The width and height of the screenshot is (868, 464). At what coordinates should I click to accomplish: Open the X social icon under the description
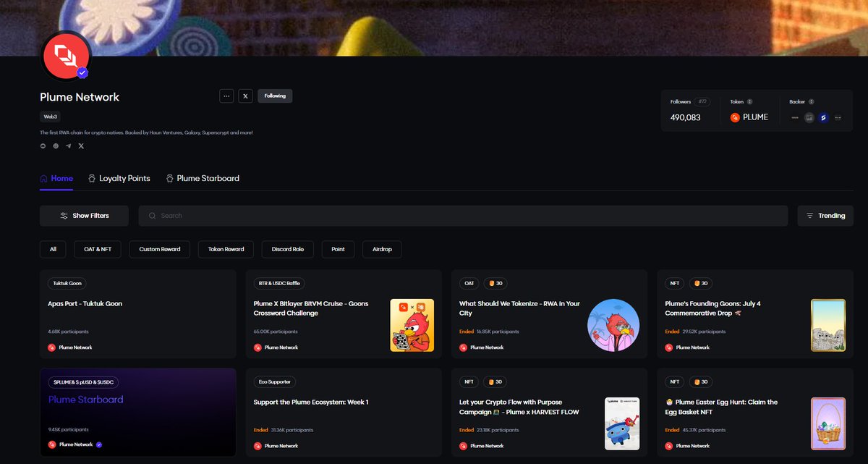81,146
